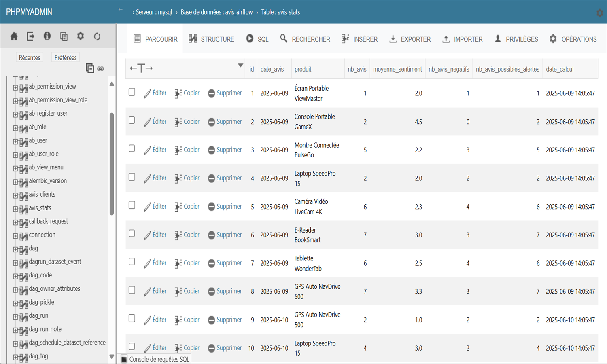The height and width of the screenshot is (364, 607).
Task: Sort by the moyenne_sentiment column header
Action: coord(397,69)
